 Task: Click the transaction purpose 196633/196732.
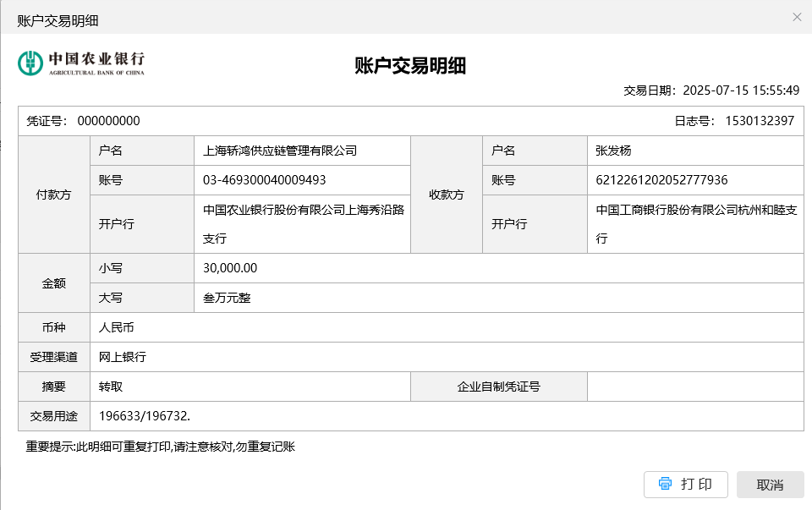coord(145,416)
